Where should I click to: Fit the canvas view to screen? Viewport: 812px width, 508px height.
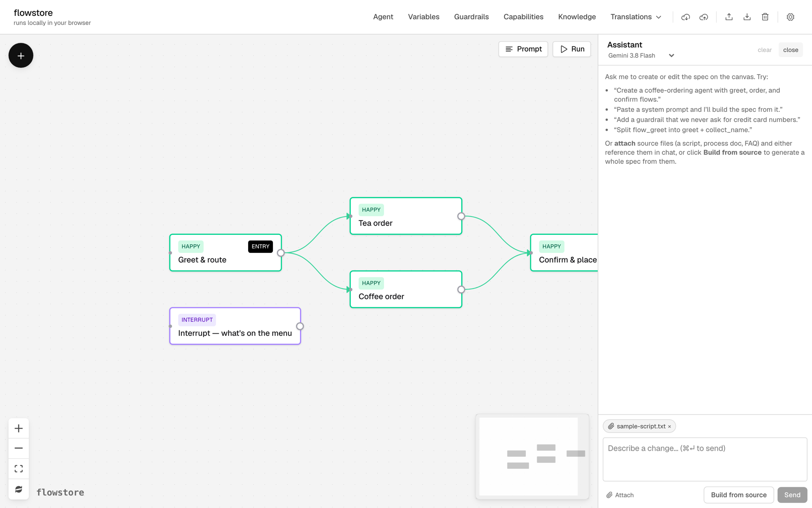click(x=19, y=469)
